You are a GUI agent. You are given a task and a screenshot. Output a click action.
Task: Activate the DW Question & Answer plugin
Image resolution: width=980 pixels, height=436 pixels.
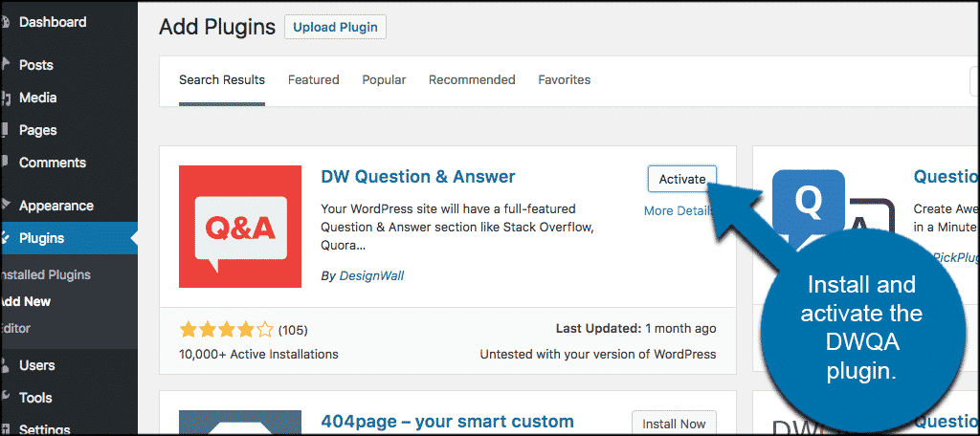point(681,179)
